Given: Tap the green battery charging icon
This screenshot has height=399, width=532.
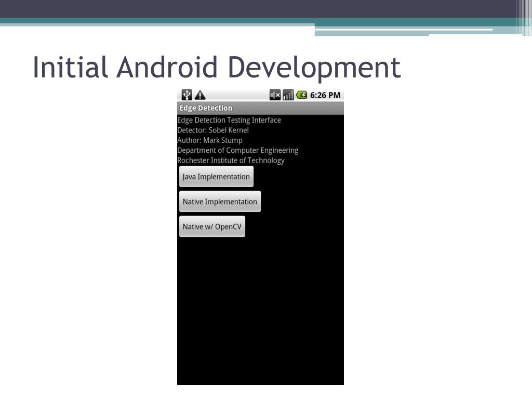Looking at the screenshot, I should pos(301,95).
